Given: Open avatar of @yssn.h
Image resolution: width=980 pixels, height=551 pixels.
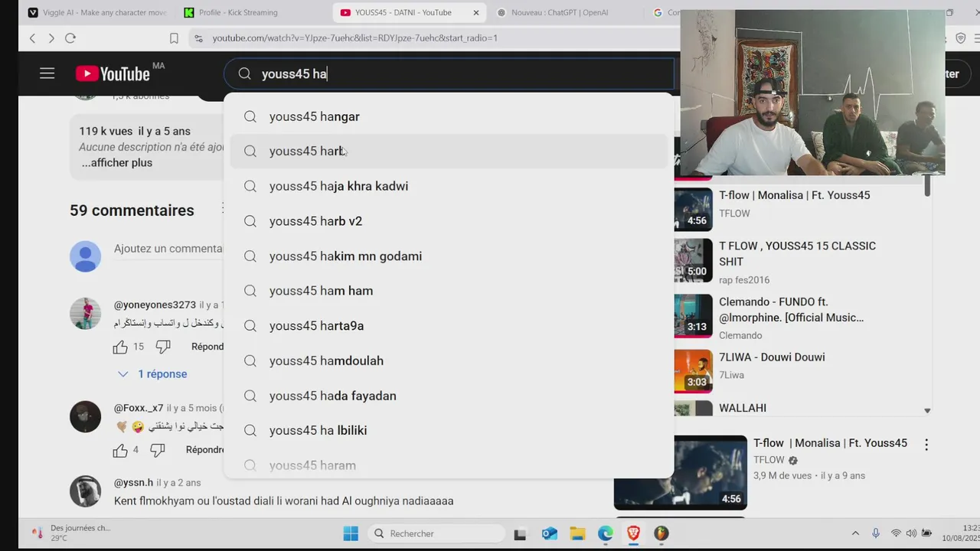Looking at the screenshot, I should coord(85,491).
